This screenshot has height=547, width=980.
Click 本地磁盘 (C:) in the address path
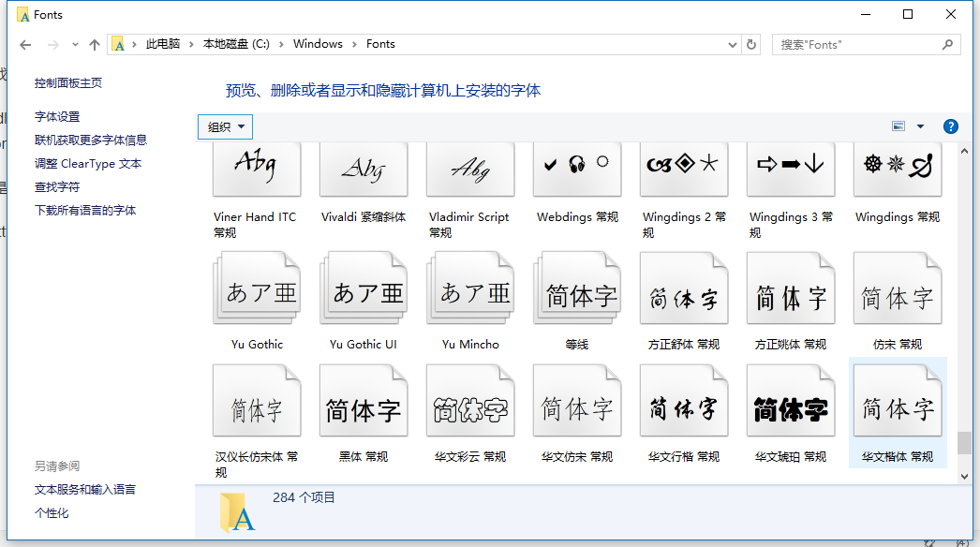235,44
